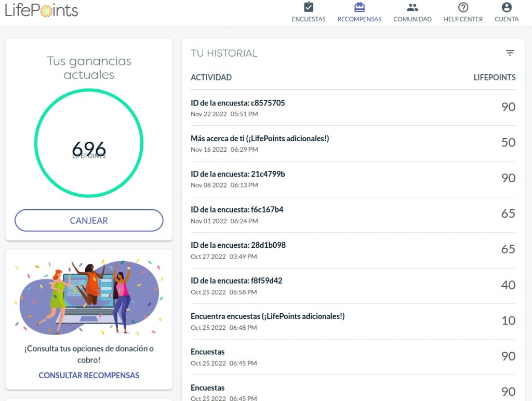532x401 pixels.
Task: Click TU HISTORIAL heading
Action: [224, 54]
